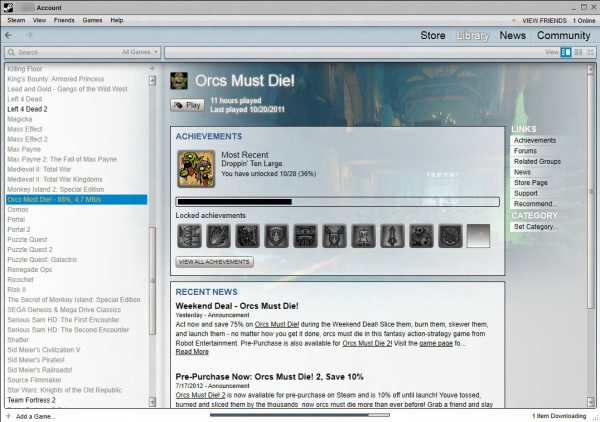This screenshot has height=422, width=600.
Task: Select second locked achievement flame icon
Action: click(218, 236)
